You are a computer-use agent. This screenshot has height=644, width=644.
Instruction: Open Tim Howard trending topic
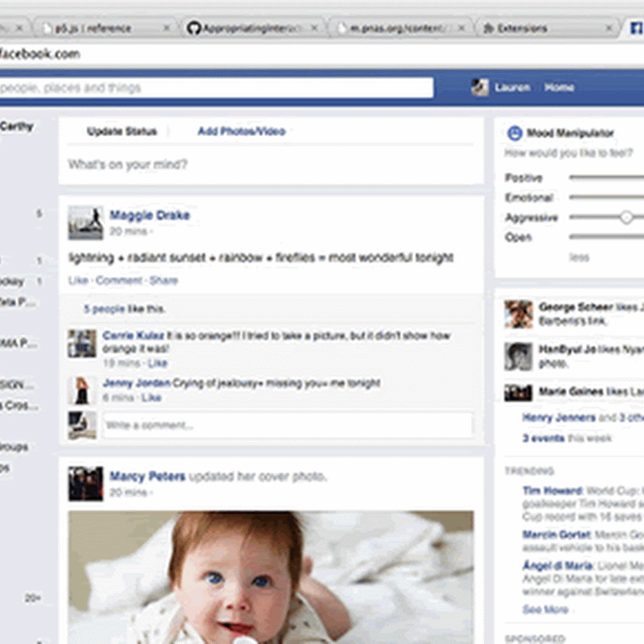click(x=552, y=490)
